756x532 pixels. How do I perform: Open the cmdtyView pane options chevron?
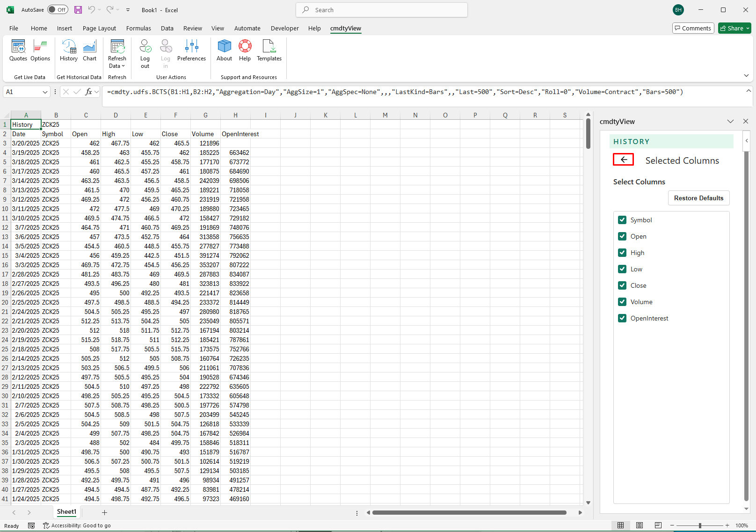click(x=730, y=121)
